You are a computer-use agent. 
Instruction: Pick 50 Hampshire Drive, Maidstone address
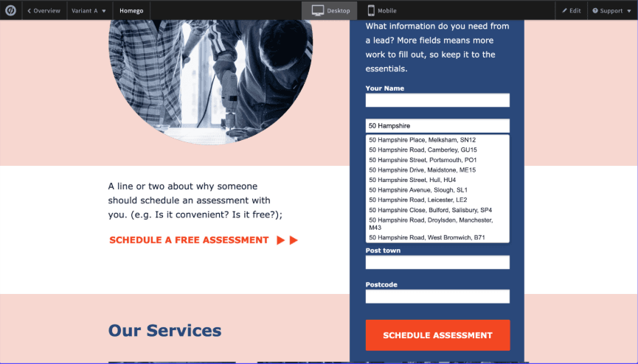[422, 170]
